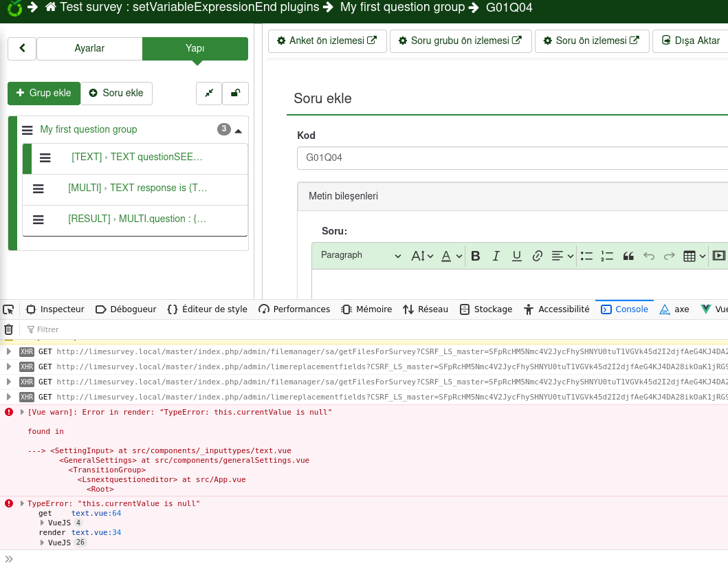The image size is (728, 568).
Task: Expand the Vue warn error details
Action: coord(22,413)
